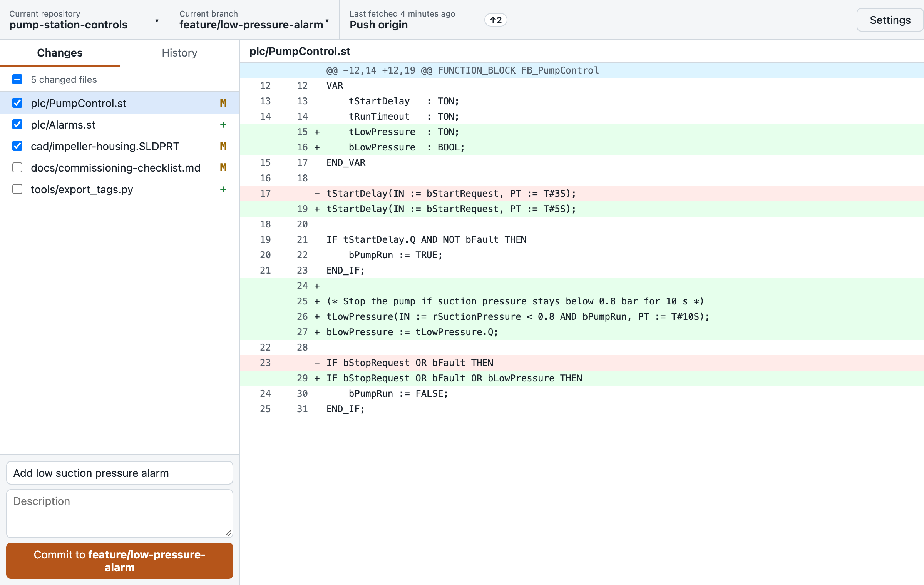Click Push origin button
Image resolution: width=924 pixels, height=585 pixels.
tap(428, 20)
